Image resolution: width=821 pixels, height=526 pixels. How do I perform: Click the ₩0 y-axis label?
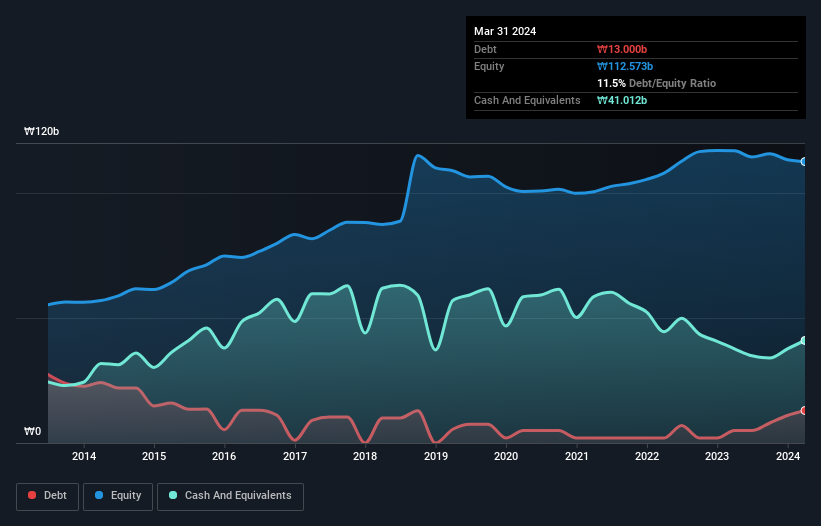click(32, 431)
